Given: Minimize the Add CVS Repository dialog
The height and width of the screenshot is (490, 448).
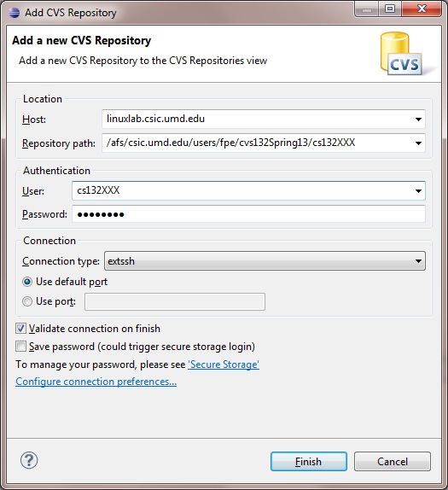Looking at the screenshot, I should [x=367, y=9].
